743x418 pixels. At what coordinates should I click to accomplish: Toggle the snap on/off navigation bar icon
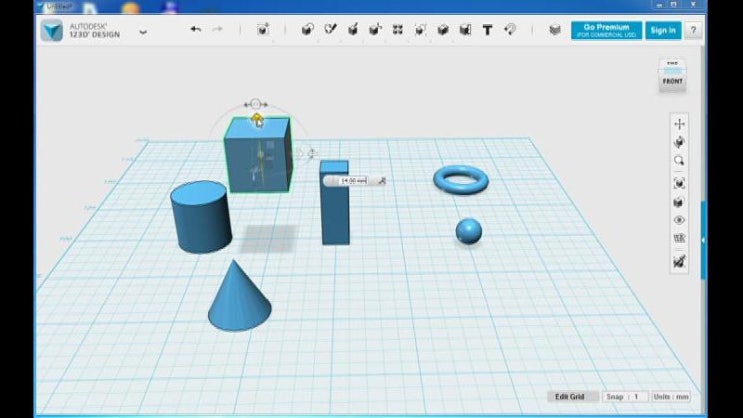[679, 261]
